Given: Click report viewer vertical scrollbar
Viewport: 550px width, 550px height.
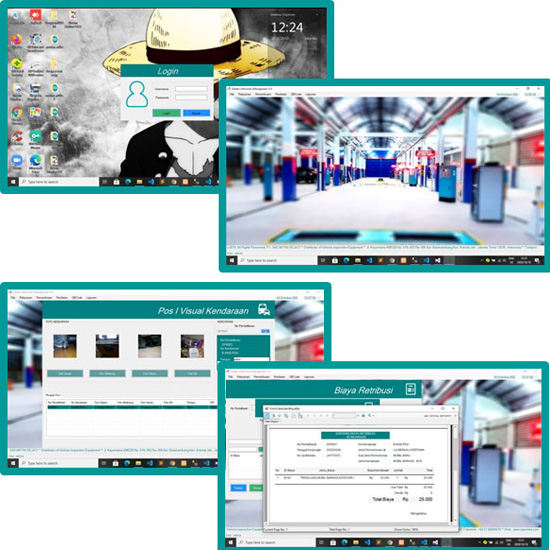Looking at the screenshot, I should click(x=455, y=474).
